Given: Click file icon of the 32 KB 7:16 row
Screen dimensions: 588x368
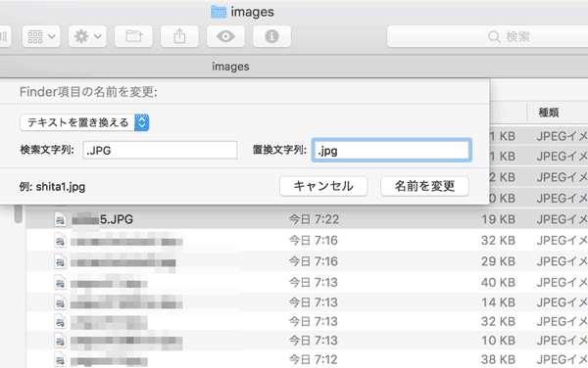Looking at the screenshot, I should point(60,241).
